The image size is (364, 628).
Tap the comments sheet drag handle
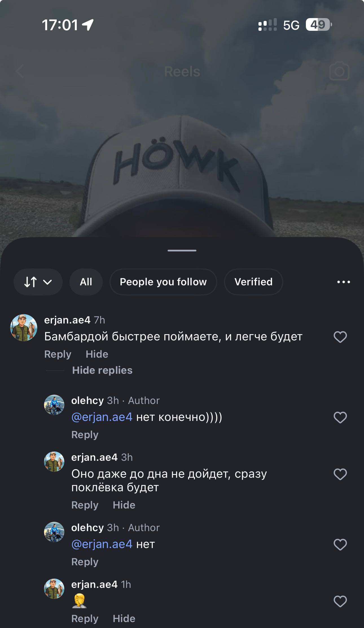click(182, 251)
